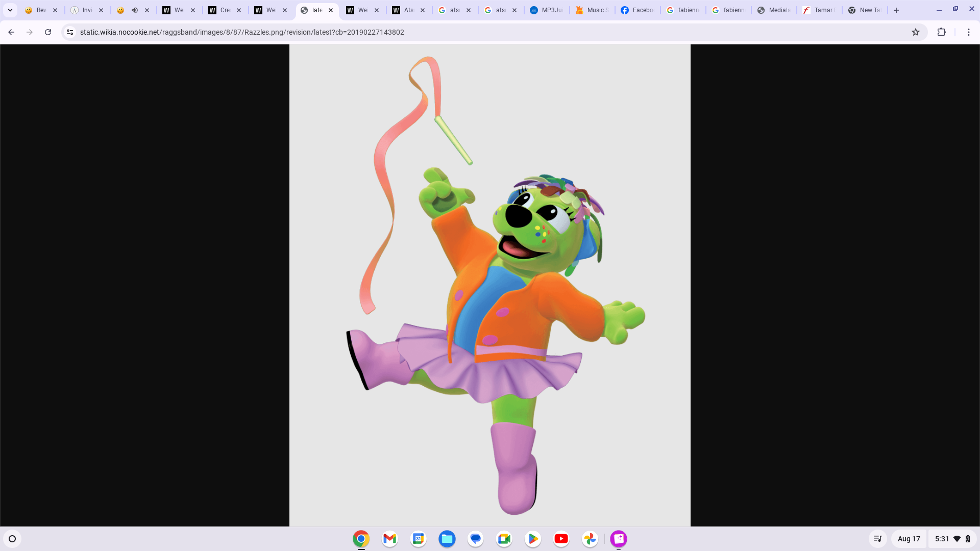980x551 pixels.
Task: Switch to first 'fabienn' Google tab
Action: [x=684, y=10]
